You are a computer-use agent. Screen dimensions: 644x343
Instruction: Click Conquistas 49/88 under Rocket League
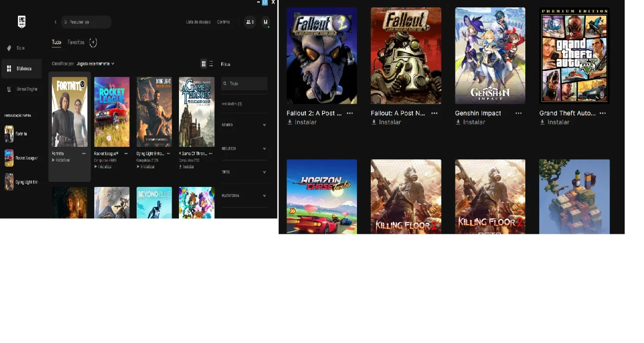click(105, 160)
